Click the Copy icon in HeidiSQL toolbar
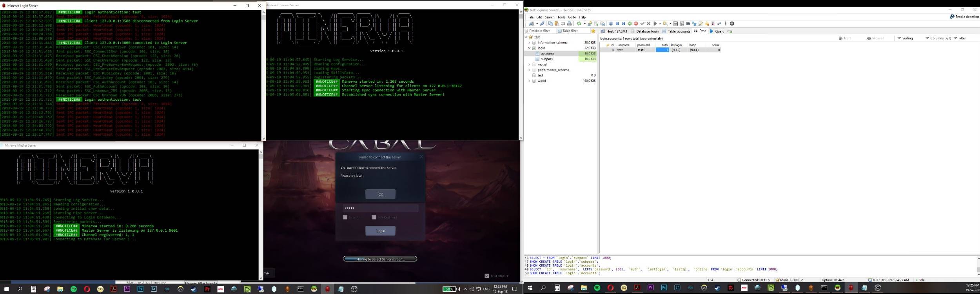The height and width of the screenshot is (294, 980). pos(550,24)
